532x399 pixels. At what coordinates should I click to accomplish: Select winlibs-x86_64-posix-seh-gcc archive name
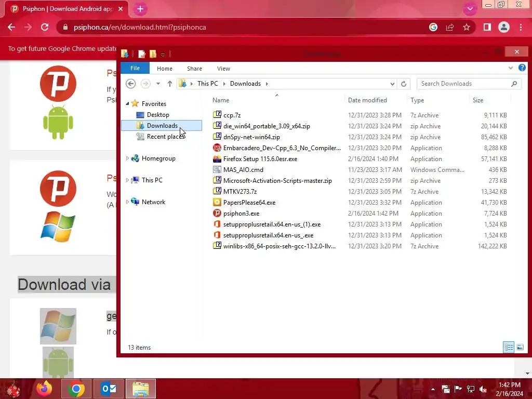pos(279,246)
